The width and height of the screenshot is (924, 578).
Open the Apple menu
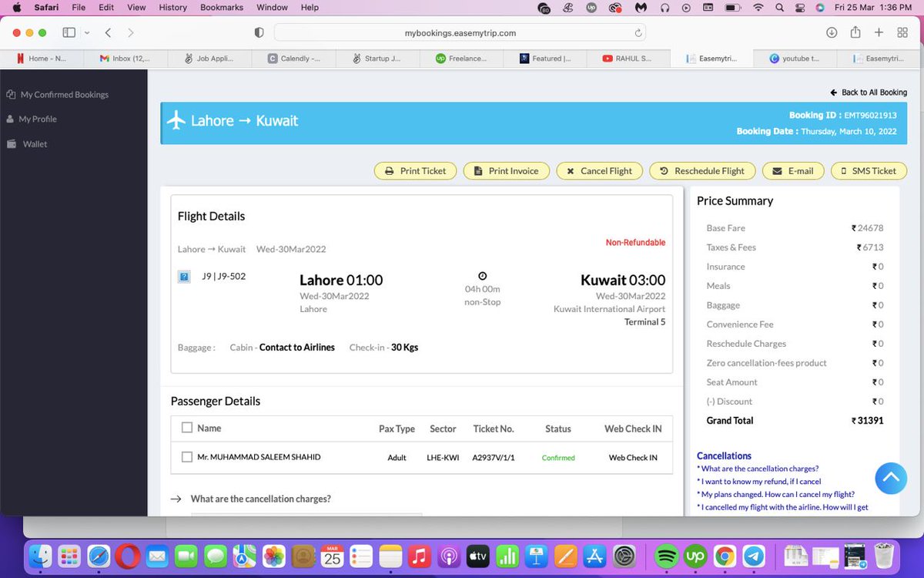(x=16, y=8)
